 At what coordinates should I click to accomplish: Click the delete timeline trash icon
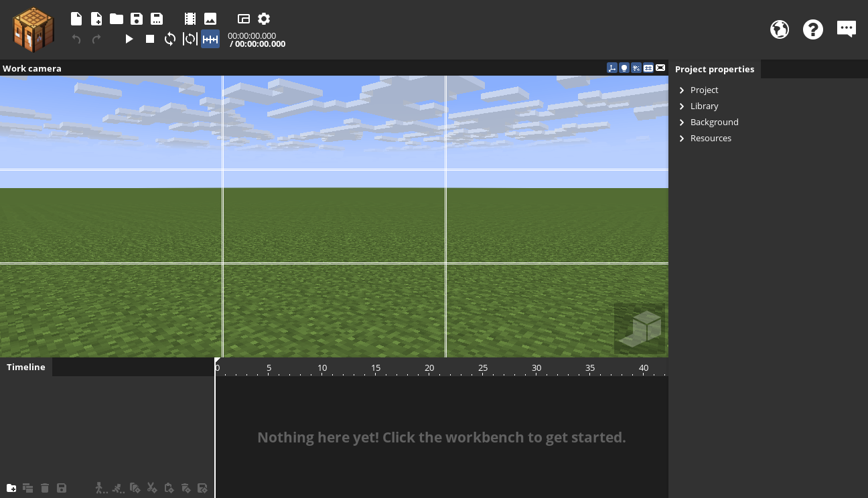pos(45,488)
